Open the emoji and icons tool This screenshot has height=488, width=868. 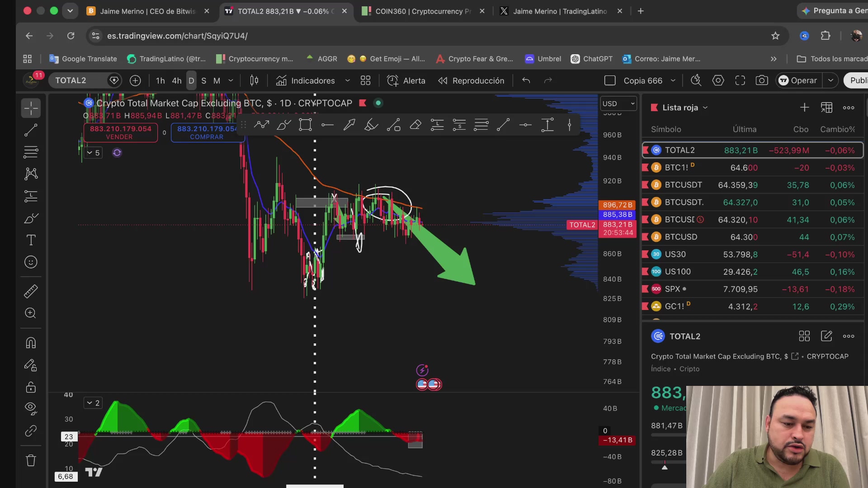click(x=31, y=262)
